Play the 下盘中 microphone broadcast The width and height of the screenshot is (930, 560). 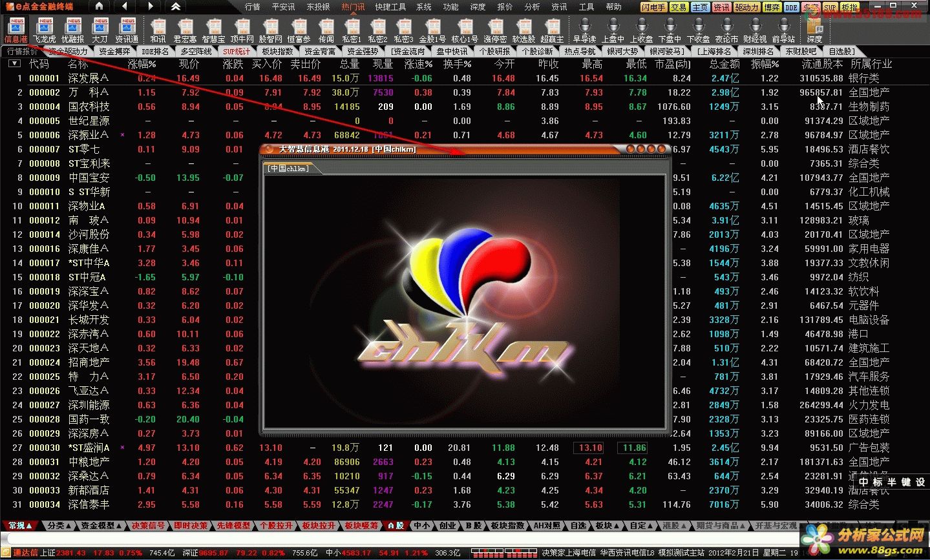670,30
